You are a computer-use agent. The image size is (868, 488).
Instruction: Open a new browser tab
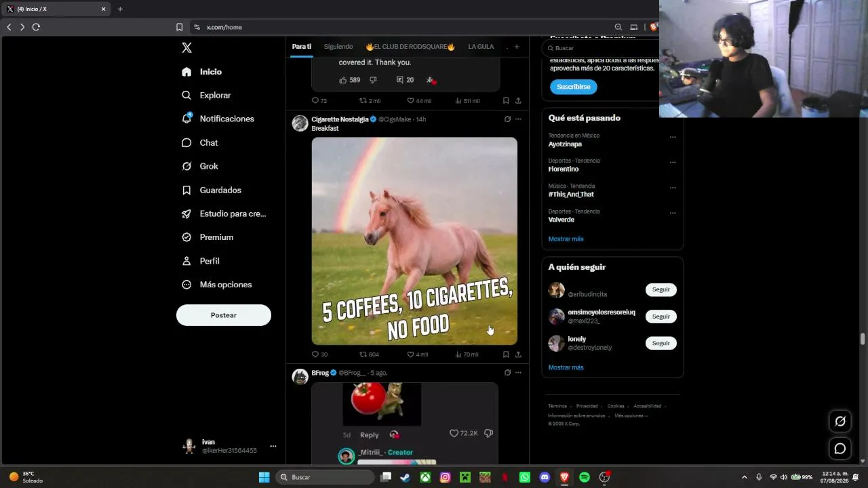(120, 9)
